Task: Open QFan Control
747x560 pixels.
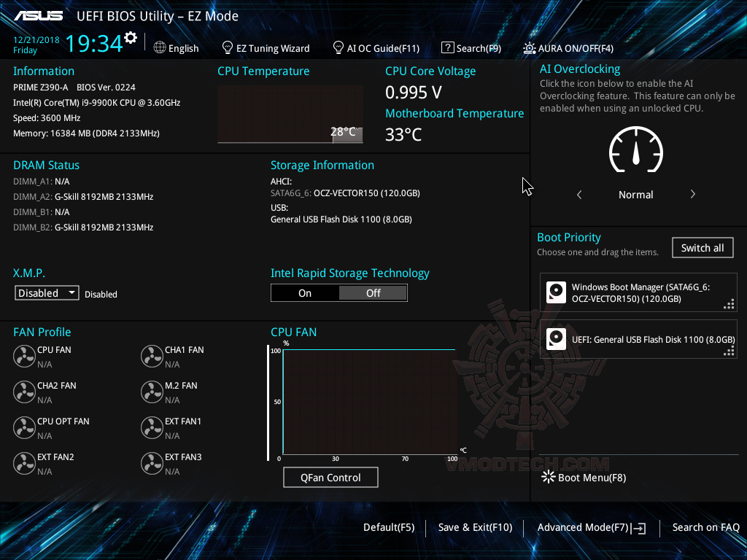Action: 330,477
